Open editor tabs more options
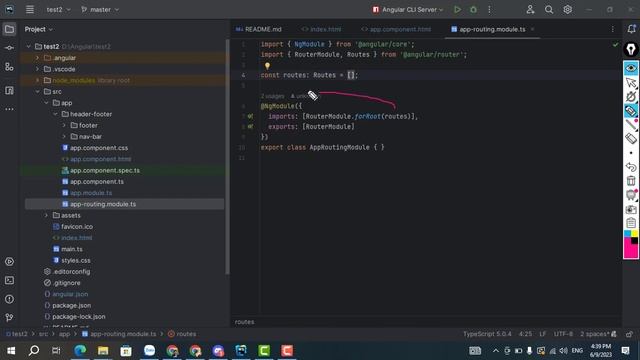640x360 pixels. [612, 29]
